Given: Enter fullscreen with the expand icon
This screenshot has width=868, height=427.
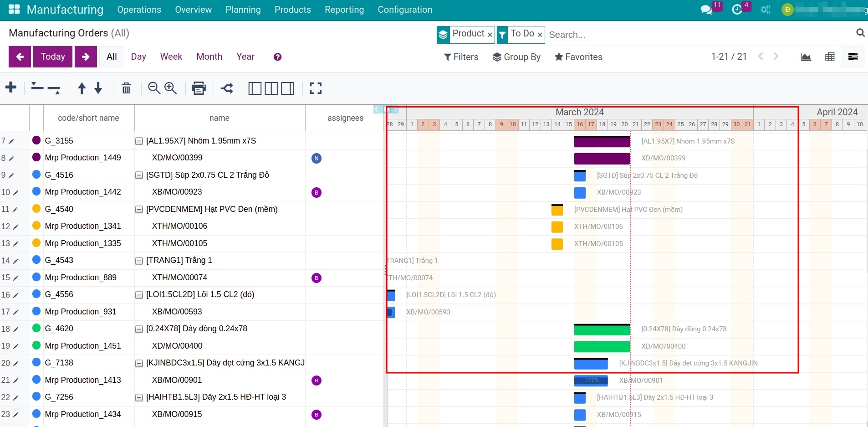Looking at the screenshot, I should pyautogui.click(x=316, y=88).
